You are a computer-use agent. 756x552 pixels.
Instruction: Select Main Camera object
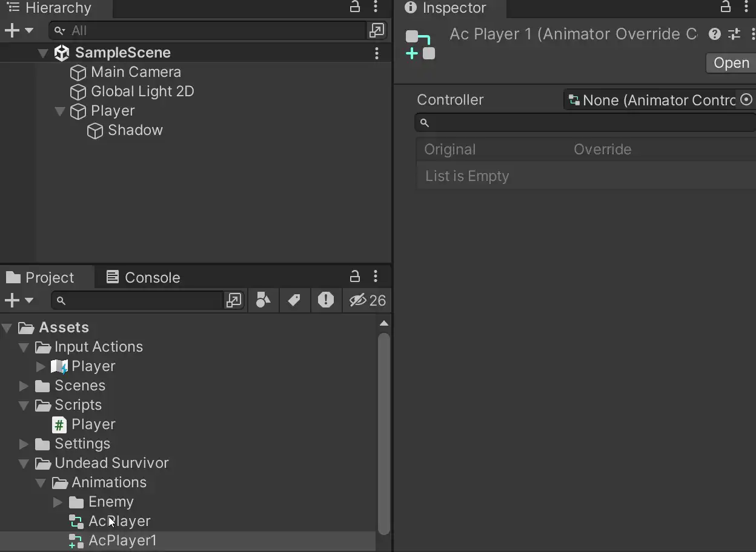coord(136,72)
